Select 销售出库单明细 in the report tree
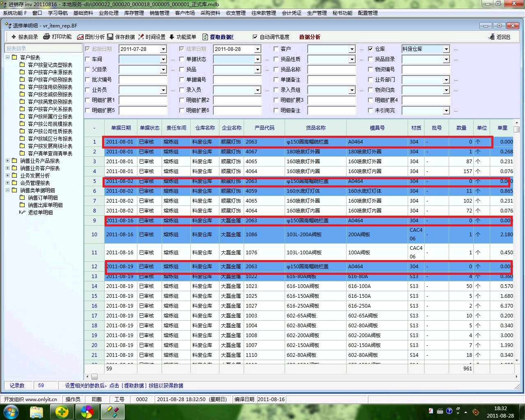This screenshot has width=525, height=420. click(x=45, y=205)
